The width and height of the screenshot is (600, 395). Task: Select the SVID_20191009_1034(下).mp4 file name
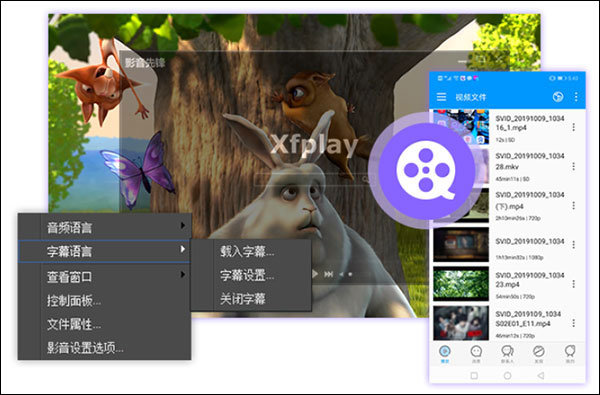[530, 200]
